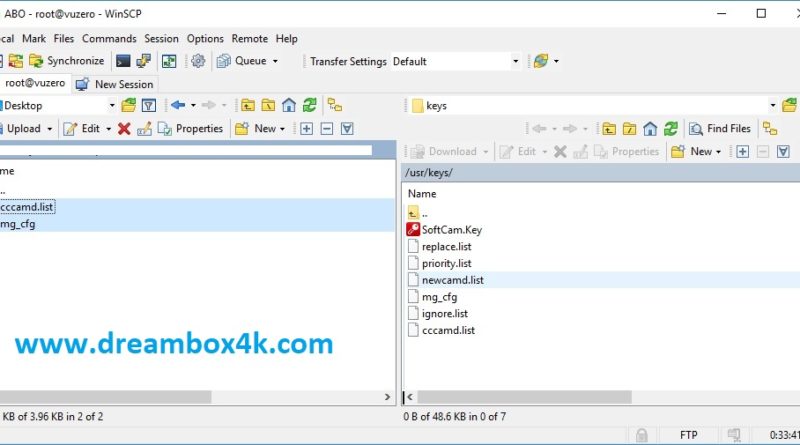Select cccamd.list in local panel

27,207
